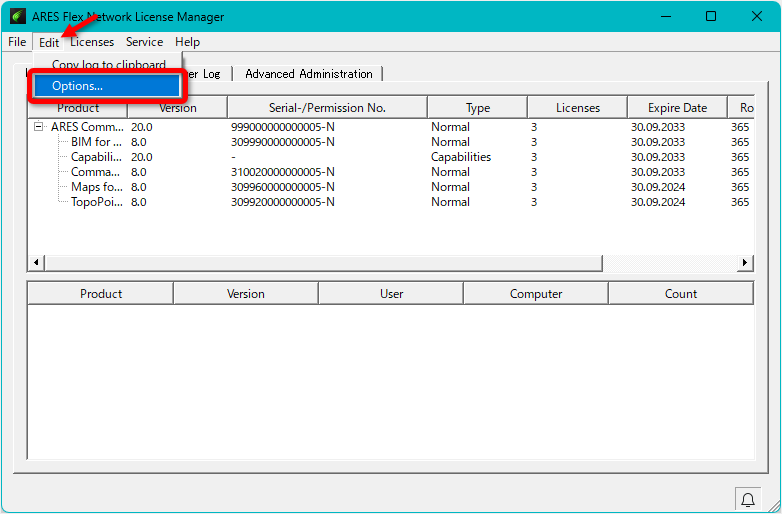Click the ARES app icon in title bar
Screen dimensions: 782x514
(x=18, y=16)
